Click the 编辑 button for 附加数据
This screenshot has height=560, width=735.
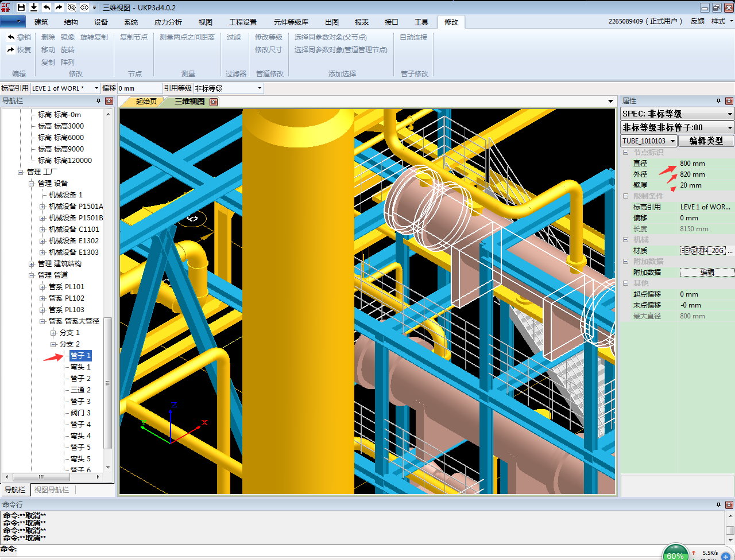point(707,273)
